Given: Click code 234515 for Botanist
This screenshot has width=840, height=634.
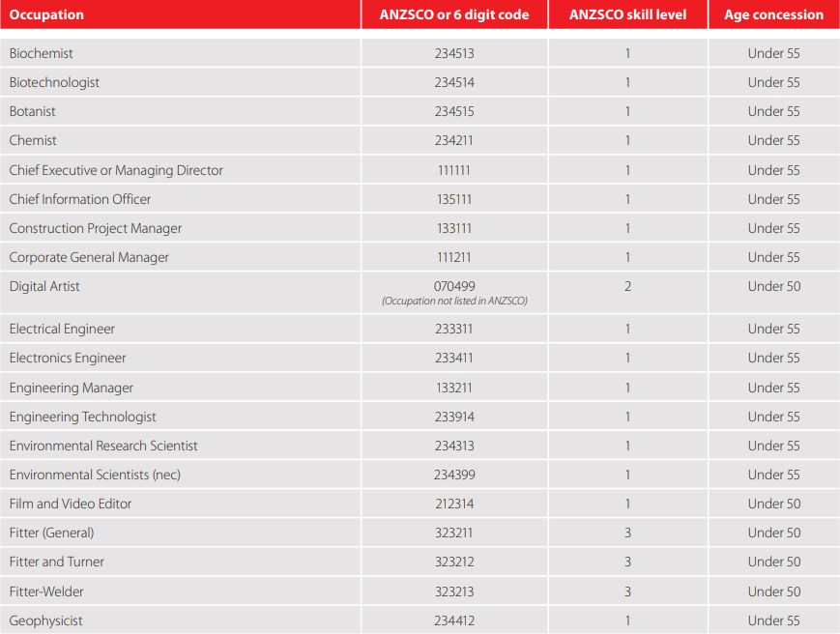Looking at the screenshot, I should [x=454, y=111].
